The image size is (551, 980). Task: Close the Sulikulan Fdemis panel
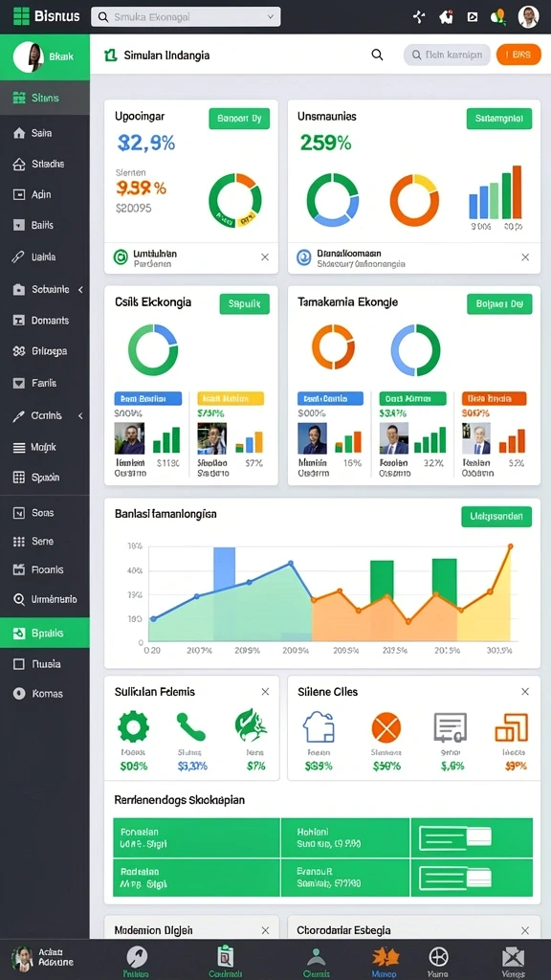point(265,691)
